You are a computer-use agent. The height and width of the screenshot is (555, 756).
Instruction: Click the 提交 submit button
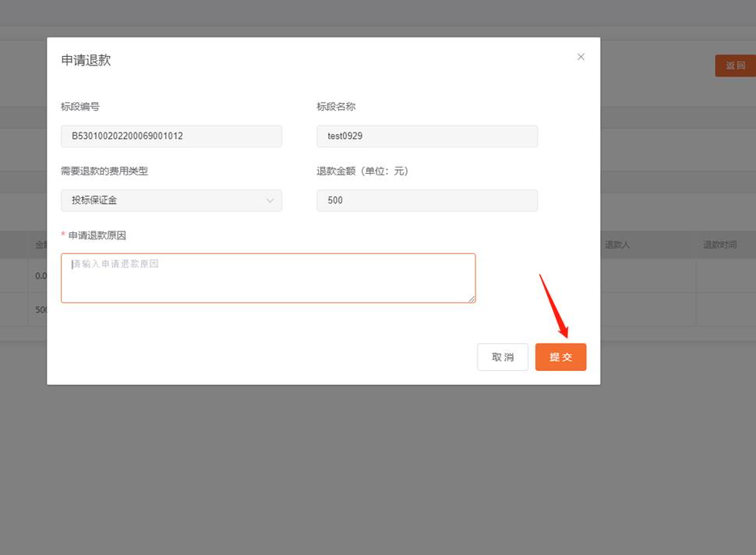click(560, 357)
